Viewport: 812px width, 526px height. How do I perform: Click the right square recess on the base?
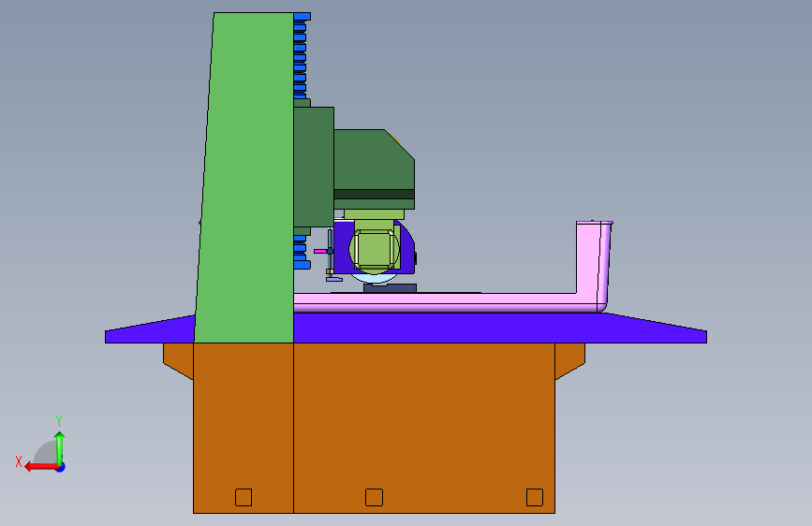[x=535, y=498]
